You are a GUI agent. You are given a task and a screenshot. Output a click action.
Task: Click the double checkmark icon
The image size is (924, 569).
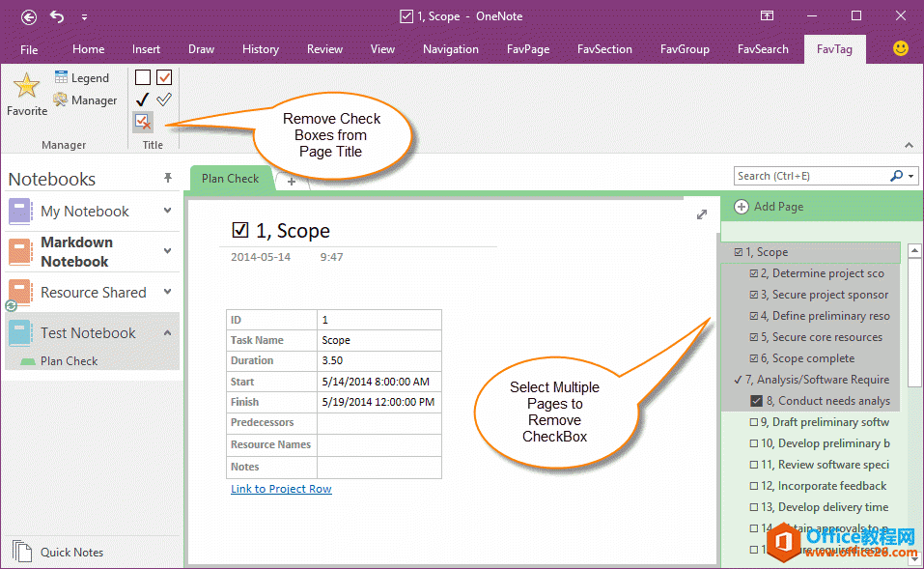click(x=162, y=100)
